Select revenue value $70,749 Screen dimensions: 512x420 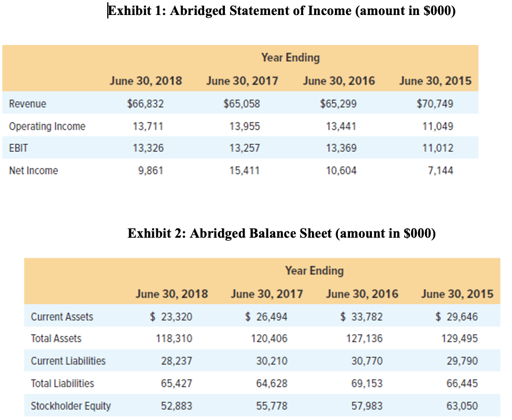[435, 104]
